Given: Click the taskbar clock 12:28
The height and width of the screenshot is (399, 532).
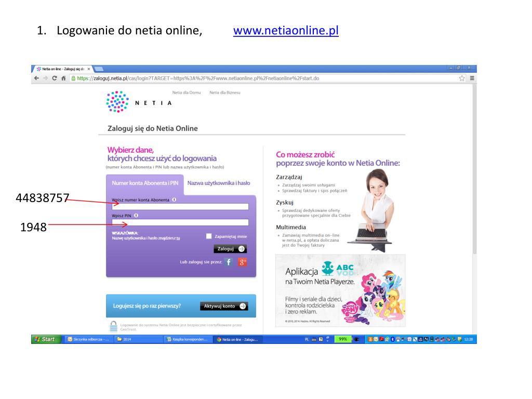Looking at the screenshot, I should click(469, 339).
